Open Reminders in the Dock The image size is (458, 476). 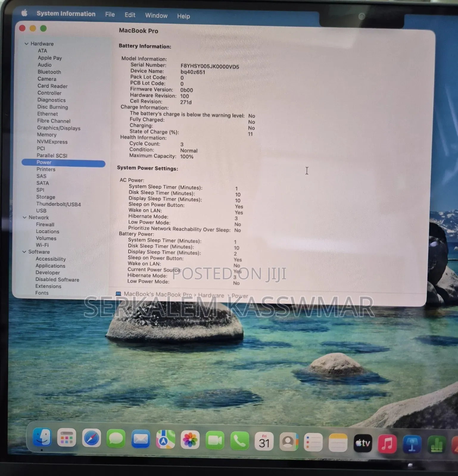tap(313, 442)
